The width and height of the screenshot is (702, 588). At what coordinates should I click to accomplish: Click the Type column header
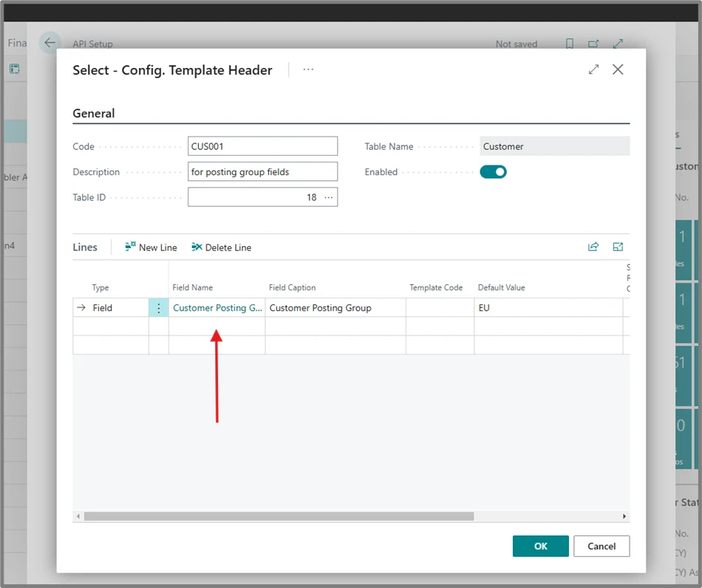(x=100, y=287)
